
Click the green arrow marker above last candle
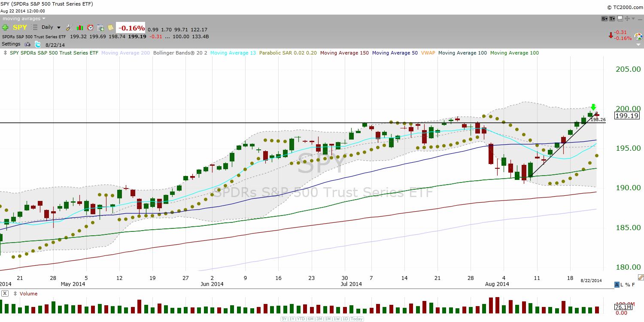tap(593, 107)
